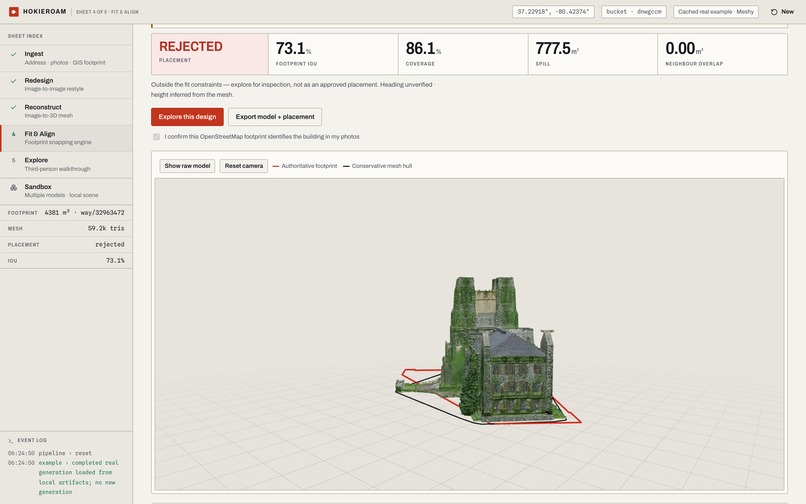Image resolution: width=806 pixels, height=504 pixels.
Task: Click the pipeline reset log entry
Action: pyautogui.click(x=50, y=454)
